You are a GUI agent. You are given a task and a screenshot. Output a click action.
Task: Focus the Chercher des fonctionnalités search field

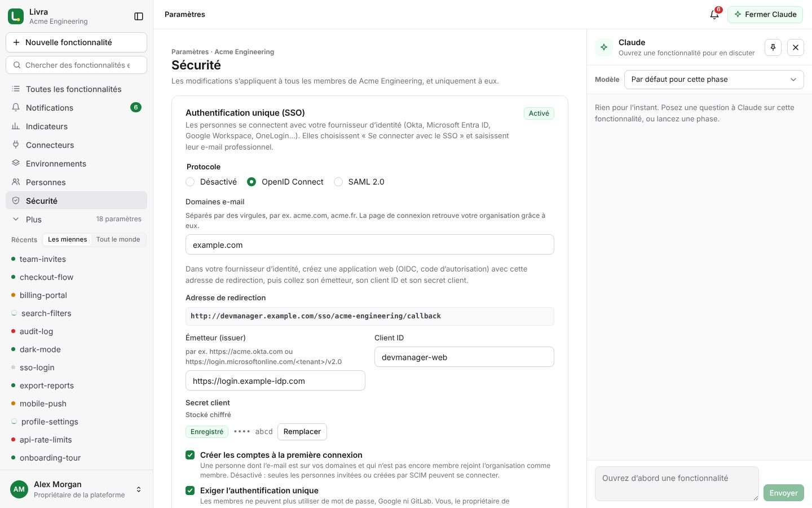click(x=76, y=65)
